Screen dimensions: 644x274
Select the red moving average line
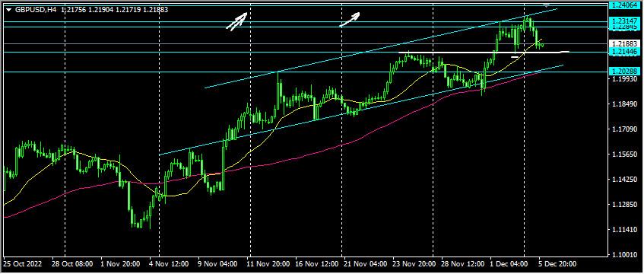287,159
